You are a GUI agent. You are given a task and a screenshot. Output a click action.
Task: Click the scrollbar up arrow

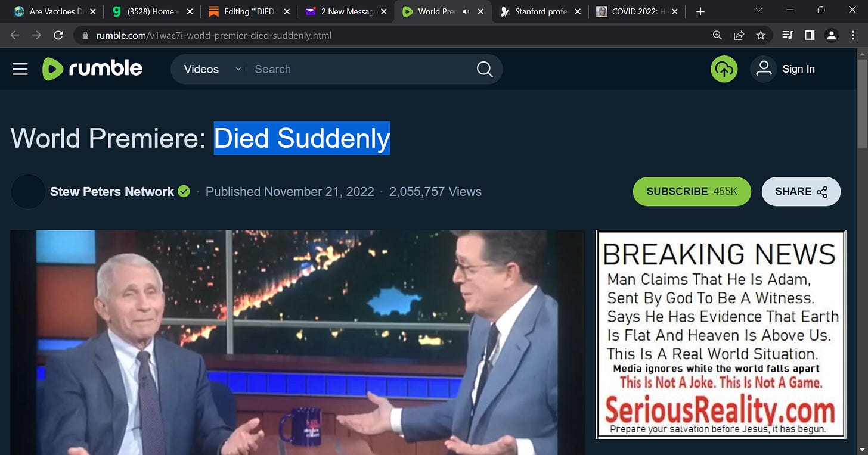pyautogui.click(x=862, y=54)
